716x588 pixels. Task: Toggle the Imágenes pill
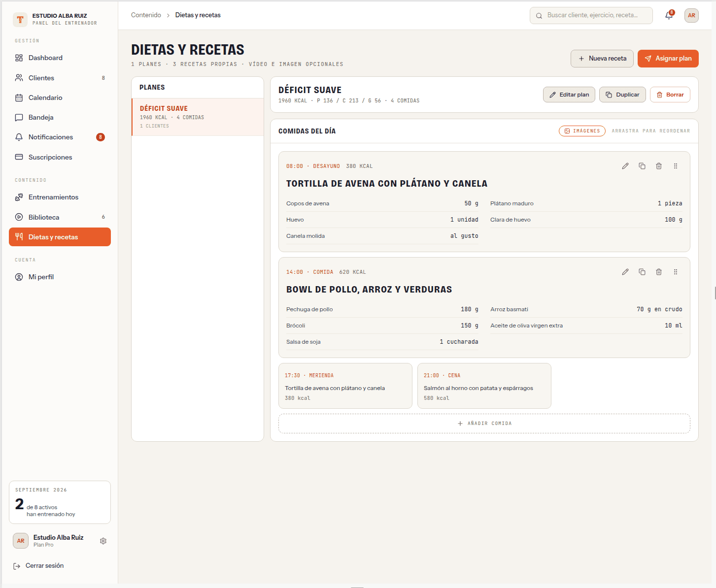pos(582,131)
